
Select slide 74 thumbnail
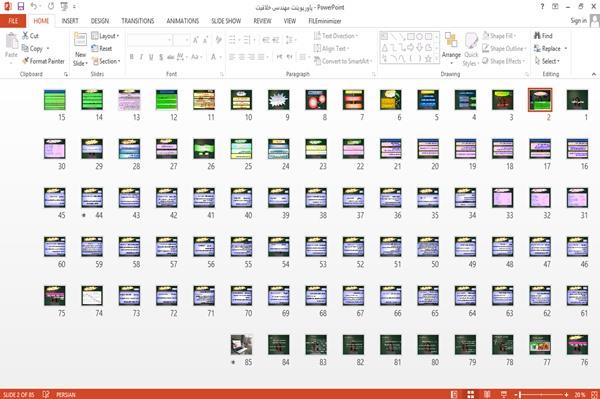92,296
